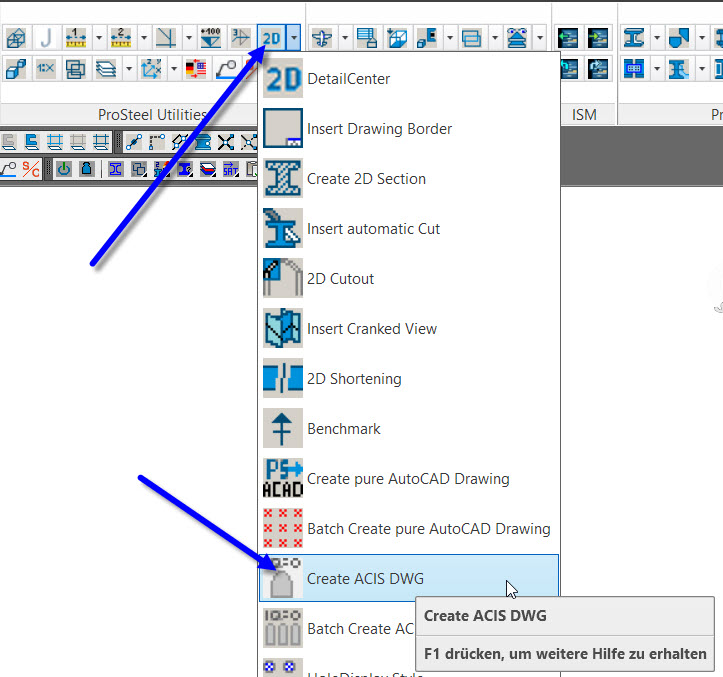Click the J-shaped hook icon

46,37
